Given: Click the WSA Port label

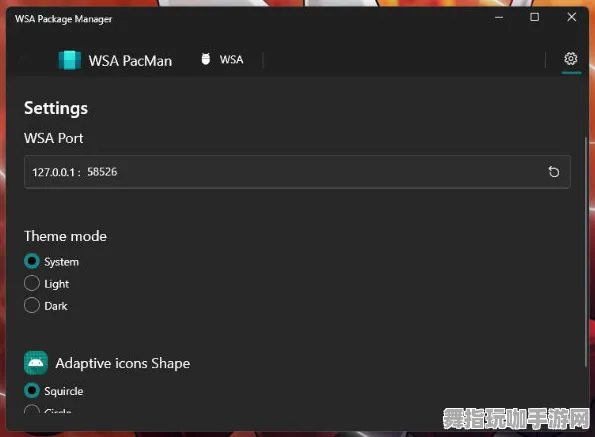Looking at the screenshot, I should click(x=54, y=138).
